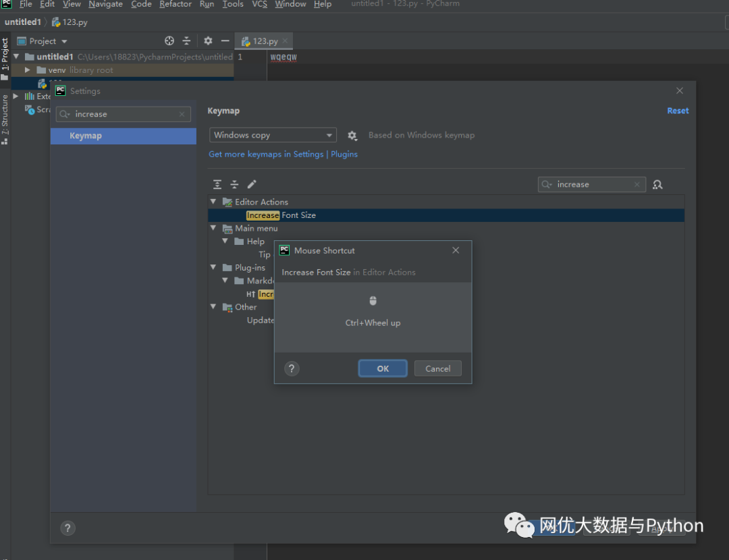The height and width of the screenshot is (560, 729).
Task: Click the keymap actions search field
Action: (591, 184)
